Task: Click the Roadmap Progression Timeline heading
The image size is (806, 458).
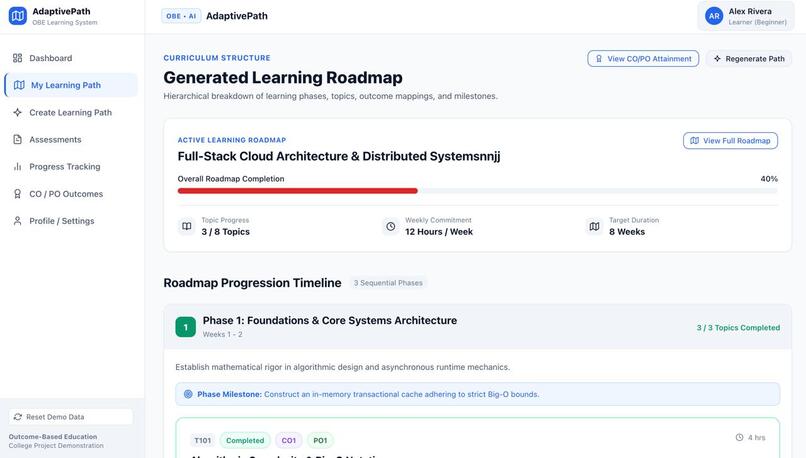Action: click(x=252, y=283)
